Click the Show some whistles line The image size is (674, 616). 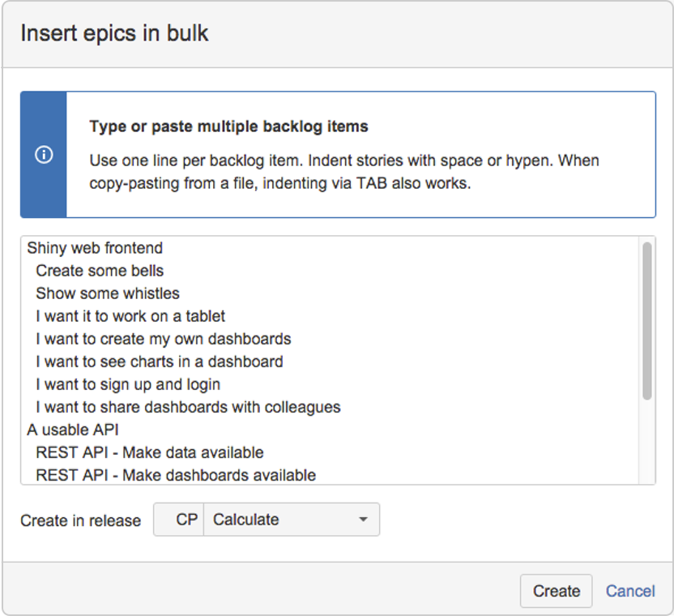click(108, 293)
